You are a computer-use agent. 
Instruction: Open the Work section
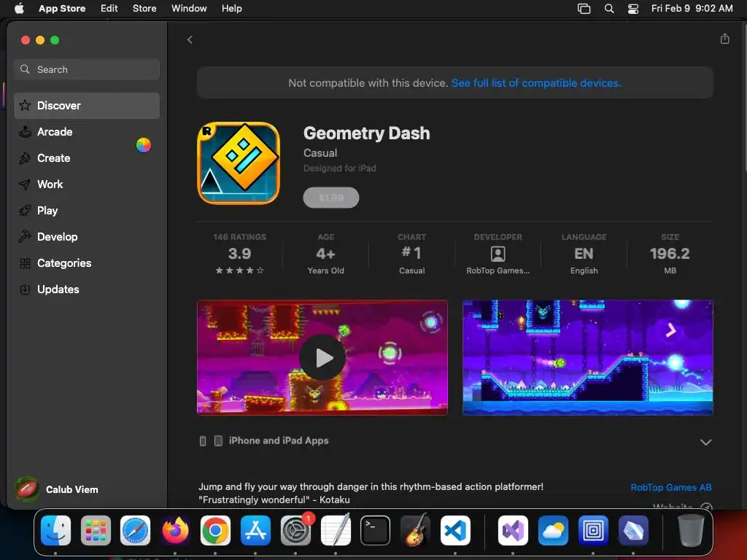pyautogui.click(x=87, y=184)
